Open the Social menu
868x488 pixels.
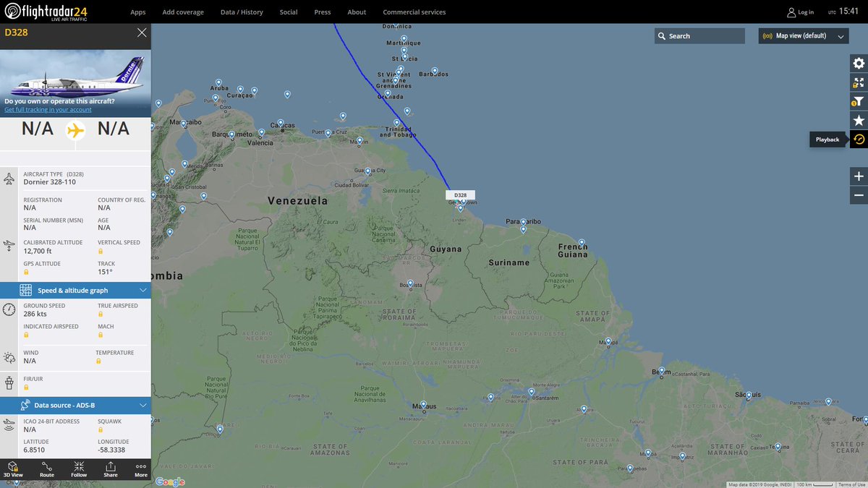click(289, 12)
